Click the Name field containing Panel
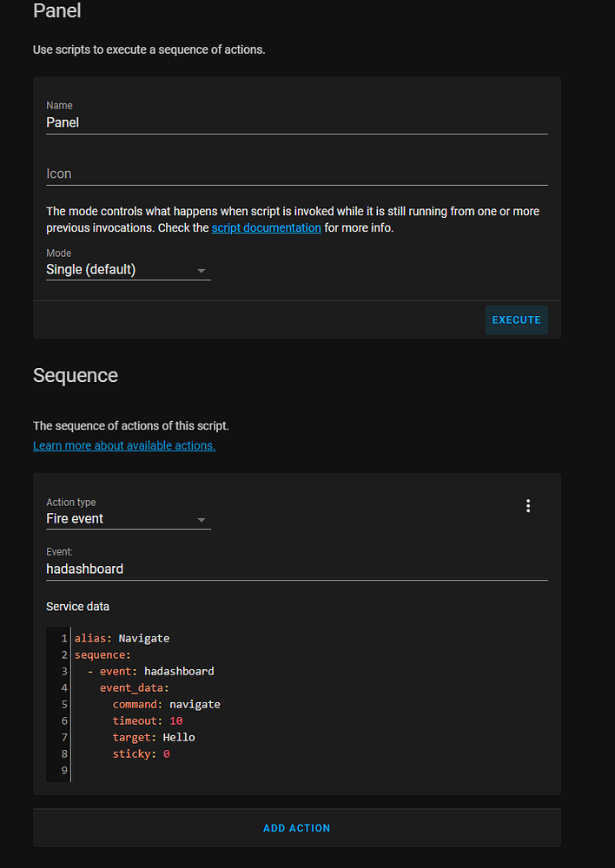Image resolution: width=615 pixels, height=868 pixels. [174, 122]
